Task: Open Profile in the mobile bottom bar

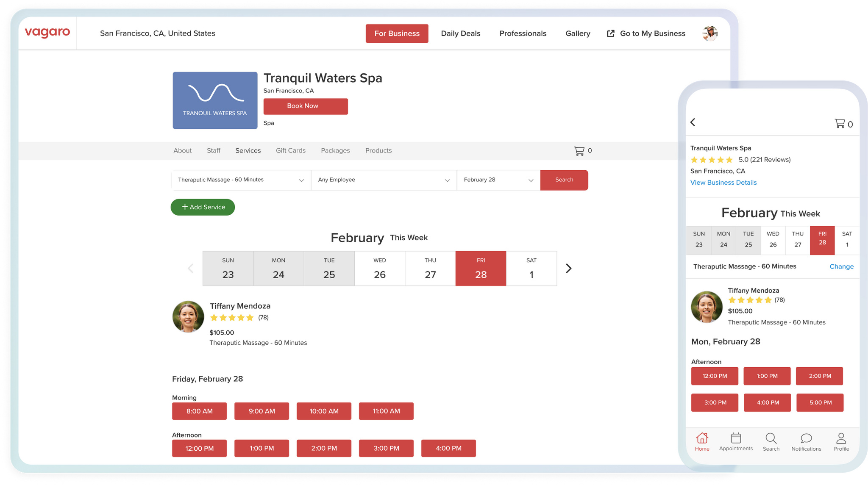Action: tap(841, 442)
